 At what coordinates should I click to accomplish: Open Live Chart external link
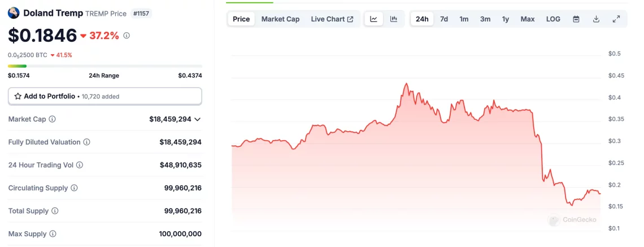(x=332, y=19)
